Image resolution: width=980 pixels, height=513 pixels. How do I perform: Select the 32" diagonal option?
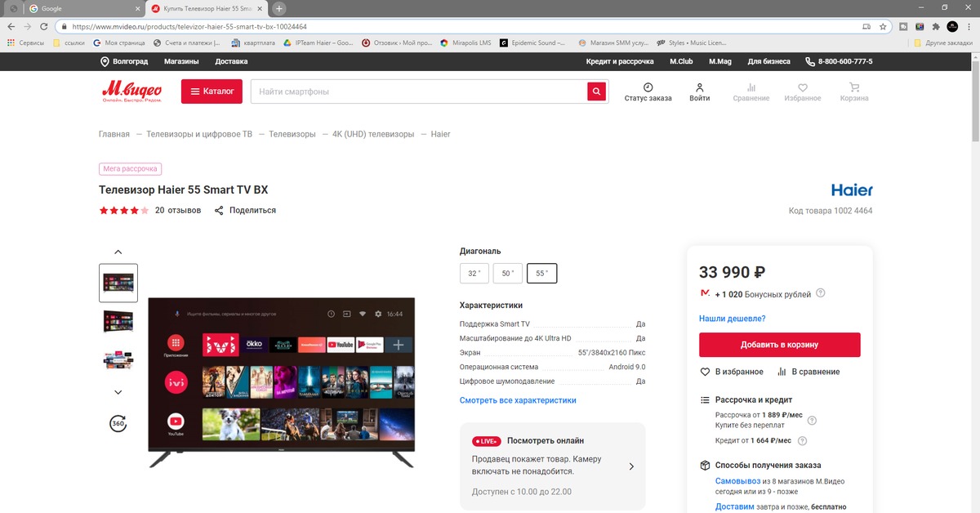474,274
